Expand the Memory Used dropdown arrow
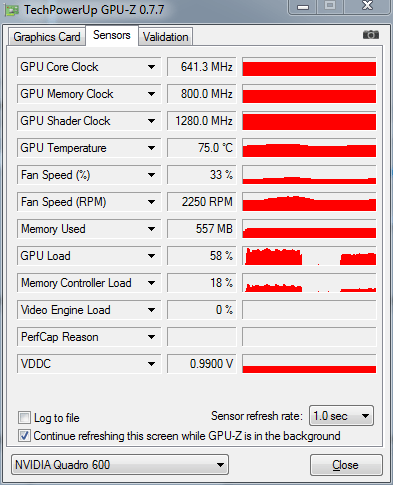393x485 pixels. click(151, 229)
